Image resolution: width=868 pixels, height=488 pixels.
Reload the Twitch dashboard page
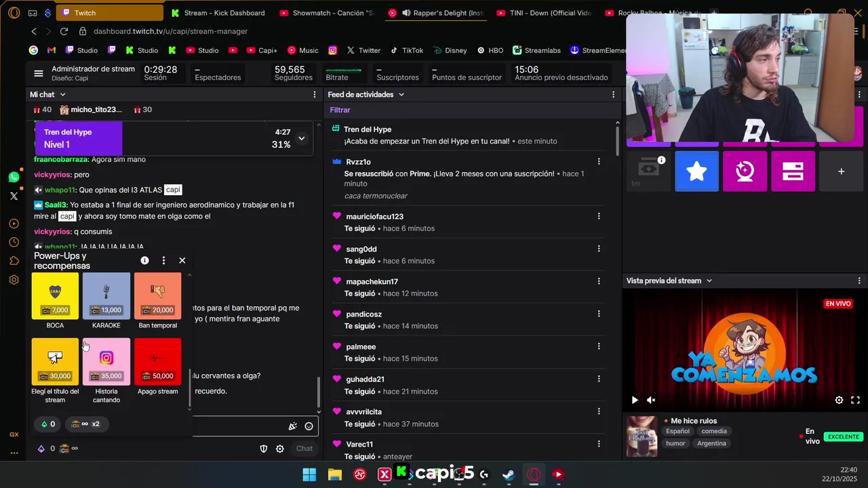(x=64, y=31)
